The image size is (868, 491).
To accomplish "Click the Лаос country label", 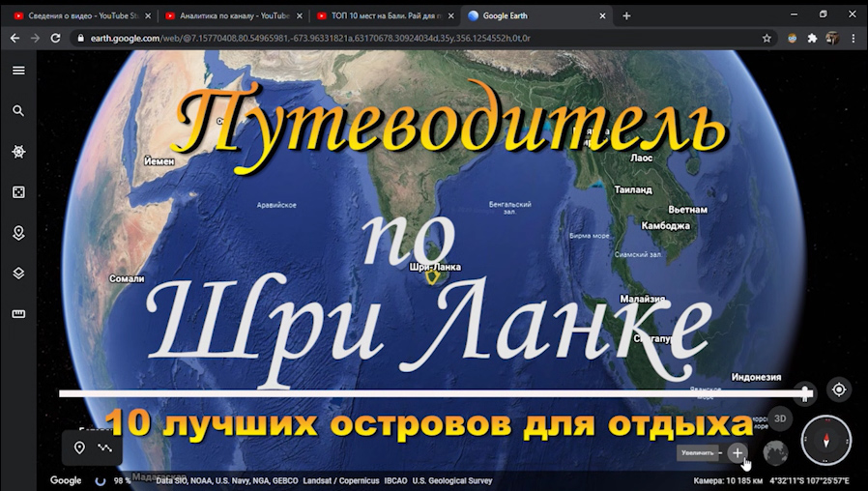I will pyautogui.click(x=642, y=158).
